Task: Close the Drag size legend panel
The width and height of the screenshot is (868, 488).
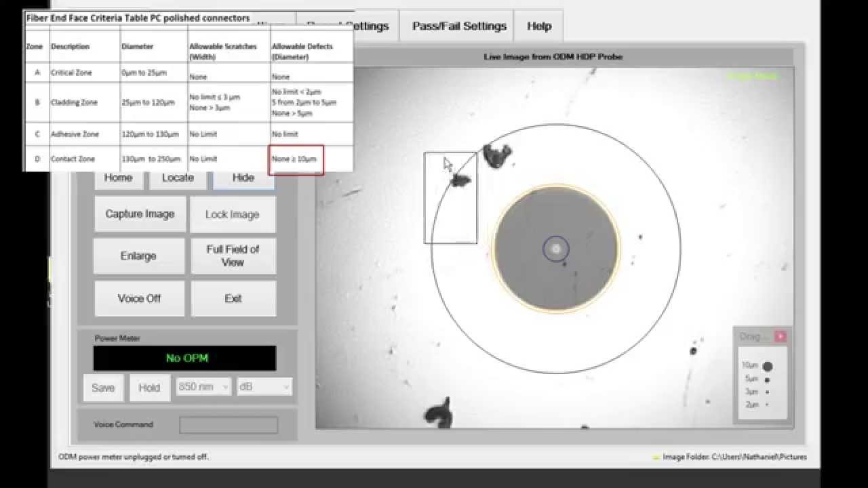Action: (780, 336)
